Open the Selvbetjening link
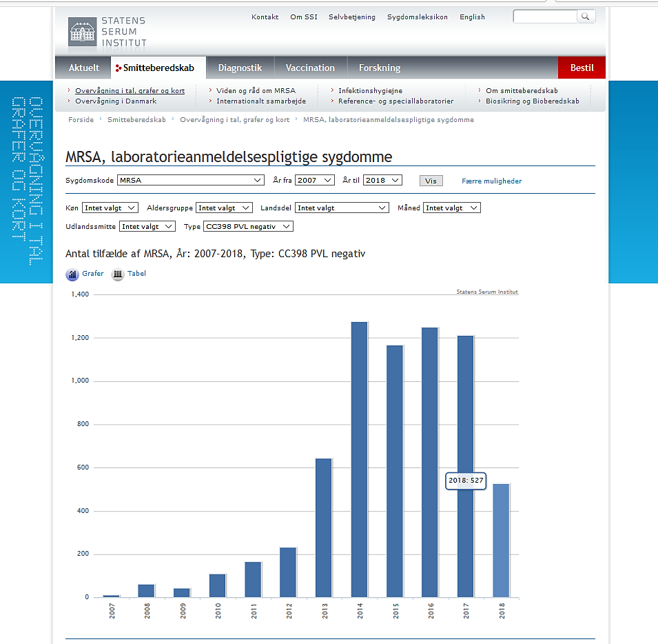 352,17
